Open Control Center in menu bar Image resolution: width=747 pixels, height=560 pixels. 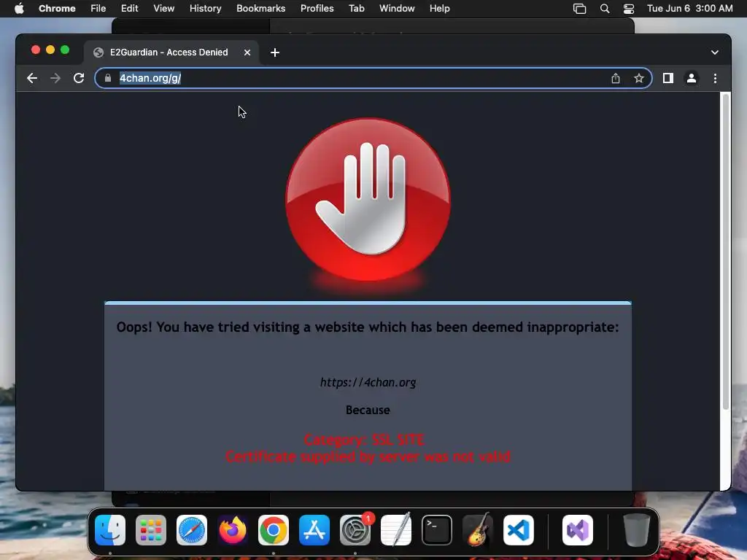pos(629,9)
